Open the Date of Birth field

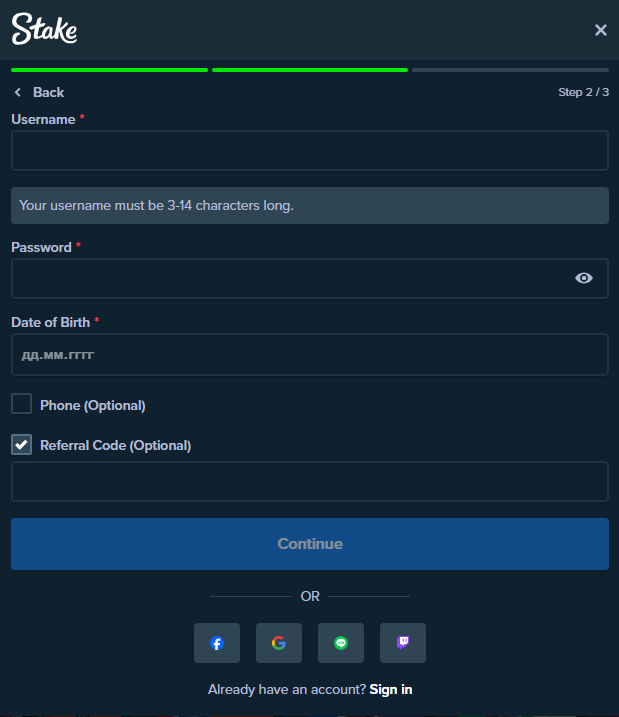309,354
